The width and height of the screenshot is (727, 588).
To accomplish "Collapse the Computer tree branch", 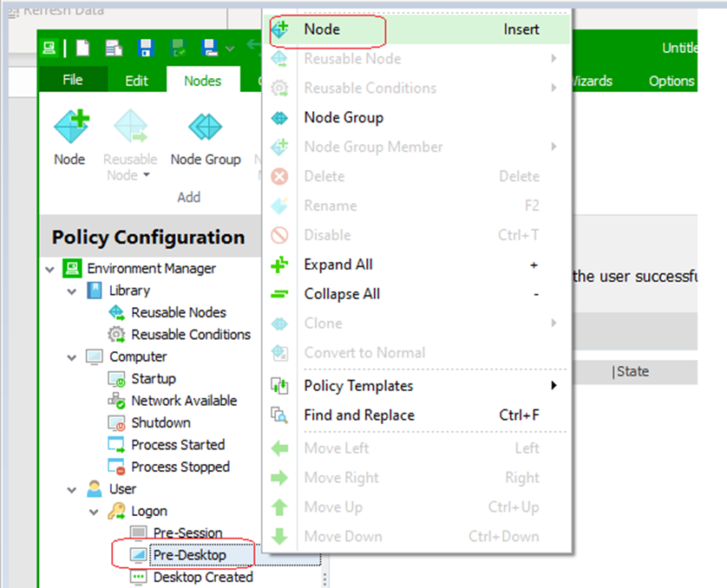I will point(72,356).
